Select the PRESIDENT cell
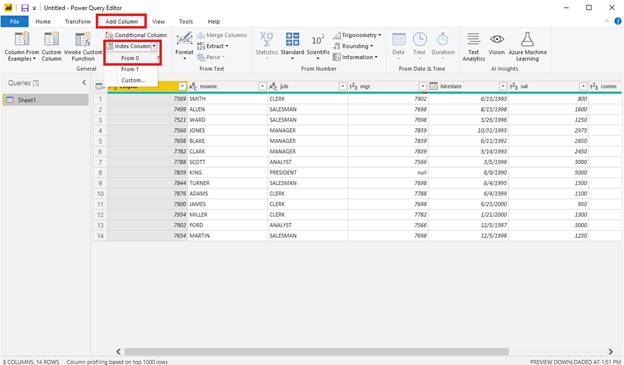624x365 pixels. 308,172
